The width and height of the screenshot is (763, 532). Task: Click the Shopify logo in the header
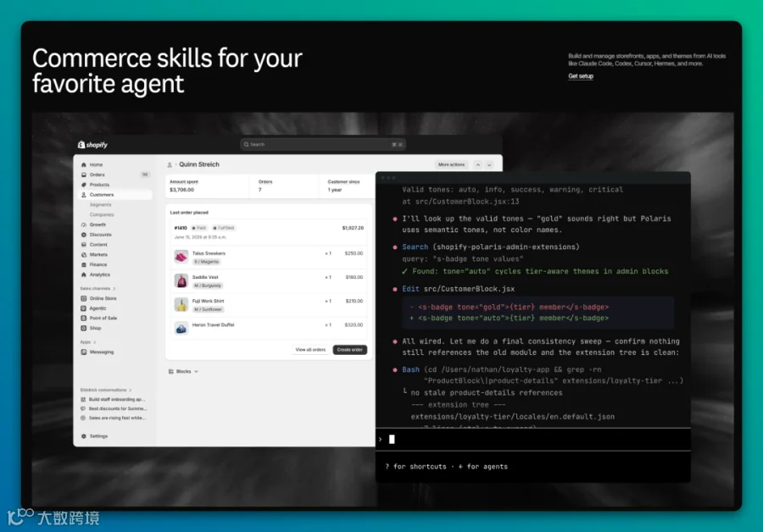(92, 145)
